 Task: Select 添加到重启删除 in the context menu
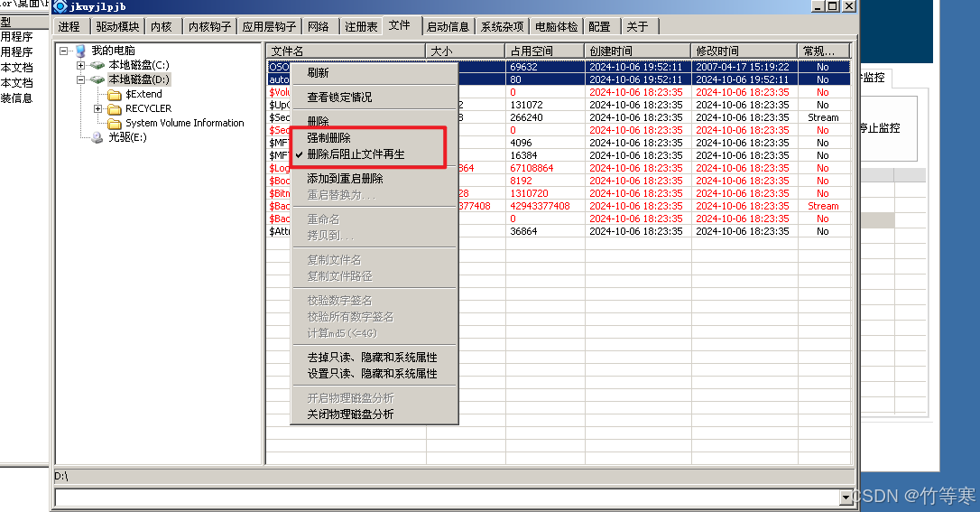click(x=345, y=179)
